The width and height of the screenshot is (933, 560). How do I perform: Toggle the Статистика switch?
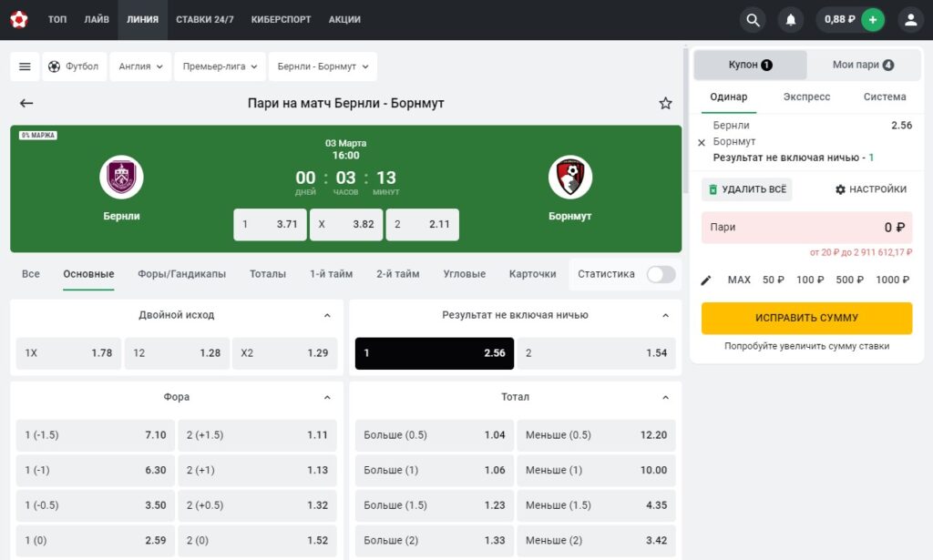coord(661,274)
